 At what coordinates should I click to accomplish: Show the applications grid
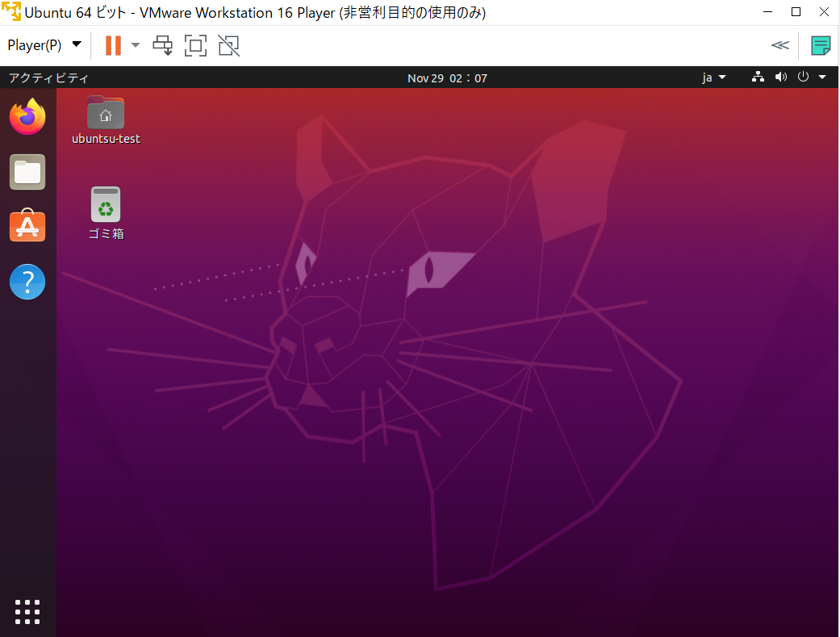click(x=27, y=612)
